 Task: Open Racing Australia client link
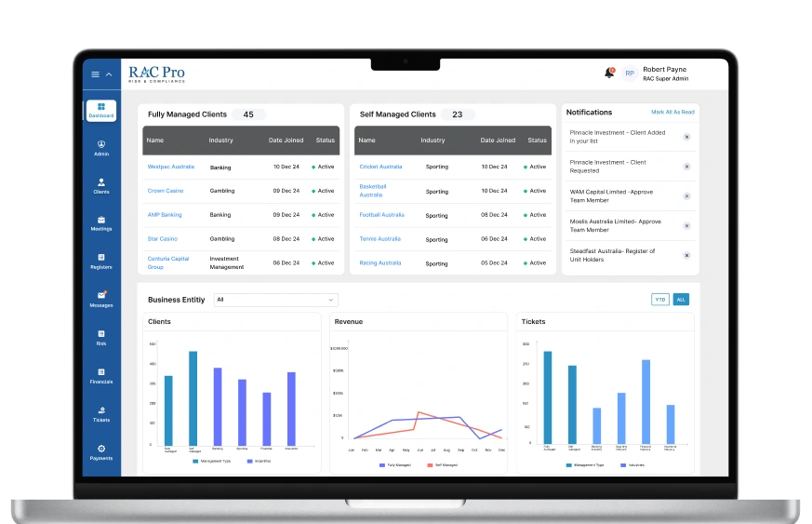point(380,262)
